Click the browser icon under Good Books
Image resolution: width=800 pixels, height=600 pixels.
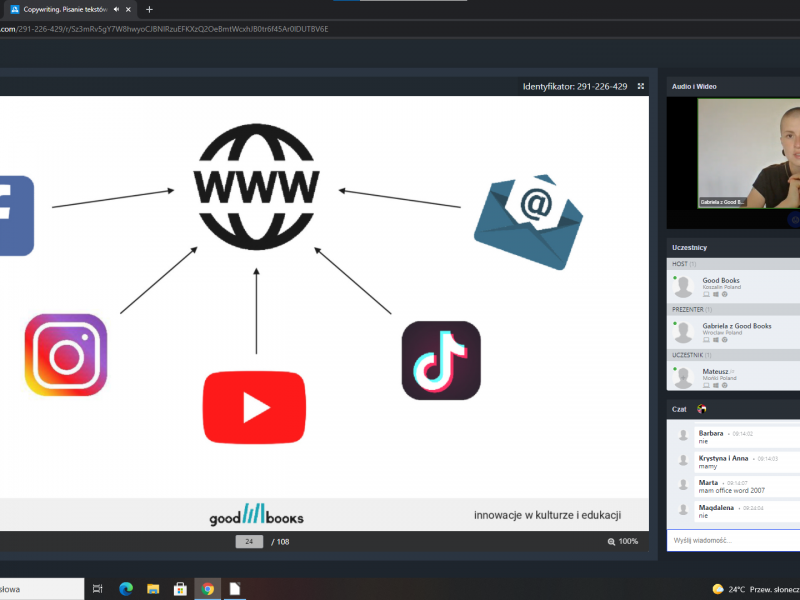(x=724, y=294)
